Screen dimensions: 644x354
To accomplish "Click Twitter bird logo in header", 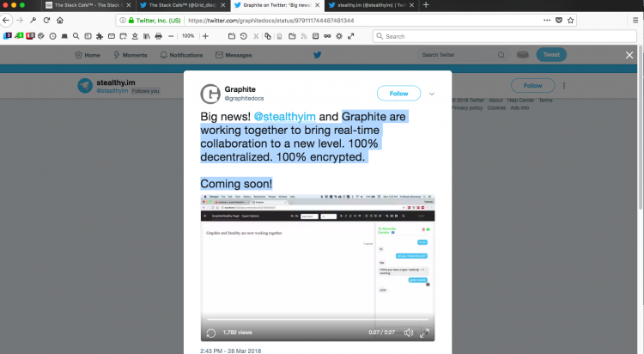I will click(317, 55).
